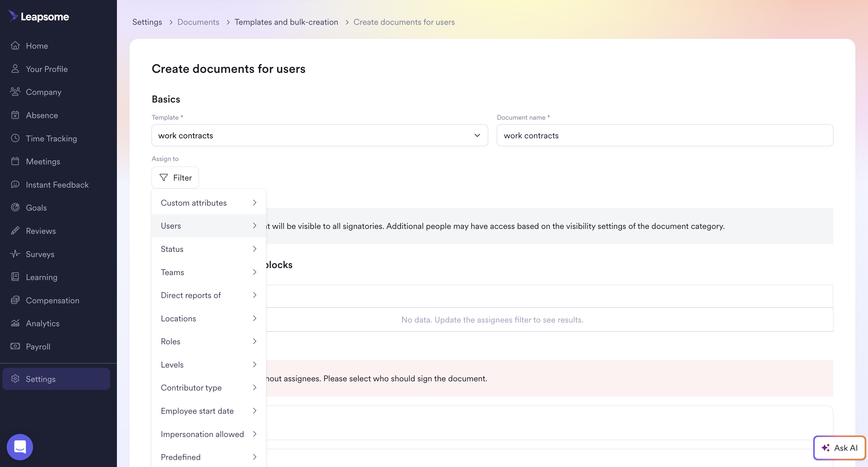
Task: Click the Meetings calendar icon
Action: [15, 161]
